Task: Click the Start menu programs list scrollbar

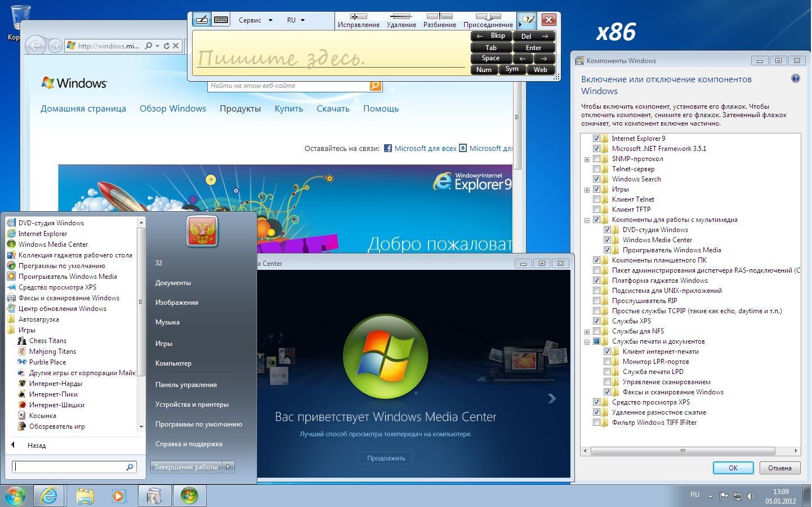Action: click(x=141, y=302)
